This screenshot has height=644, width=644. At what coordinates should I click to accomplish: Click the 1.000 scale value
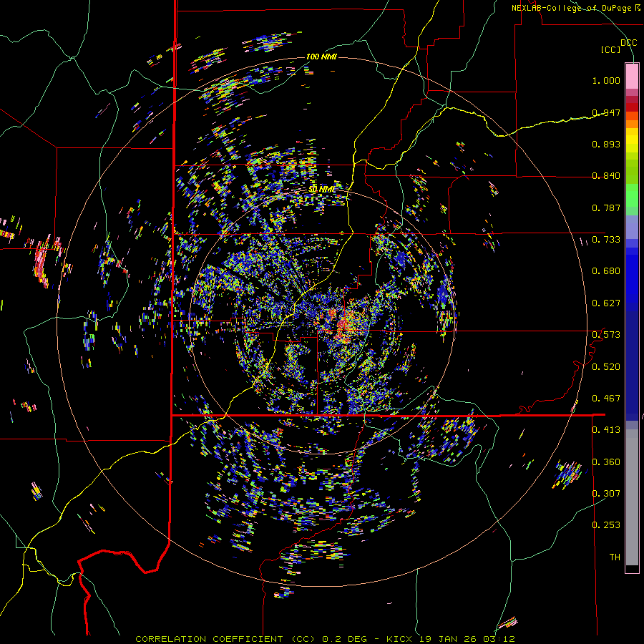606,80
